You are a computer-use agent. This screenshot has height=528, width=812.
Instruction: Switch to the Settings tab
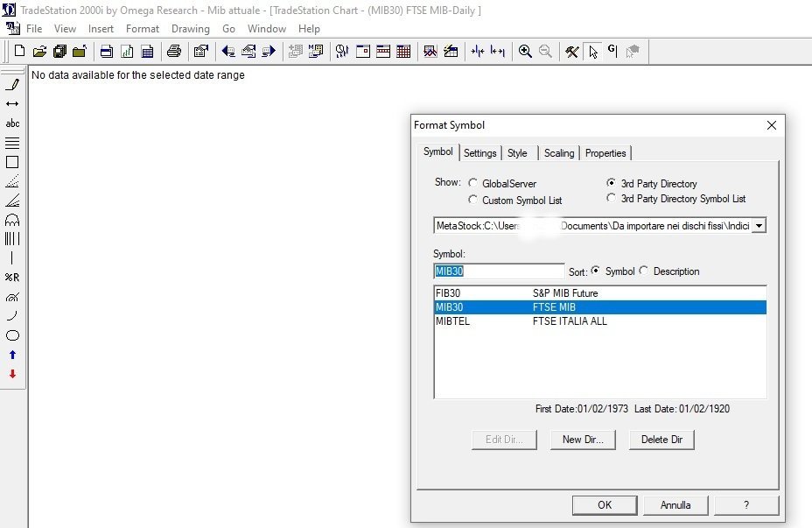click(480, 153)
